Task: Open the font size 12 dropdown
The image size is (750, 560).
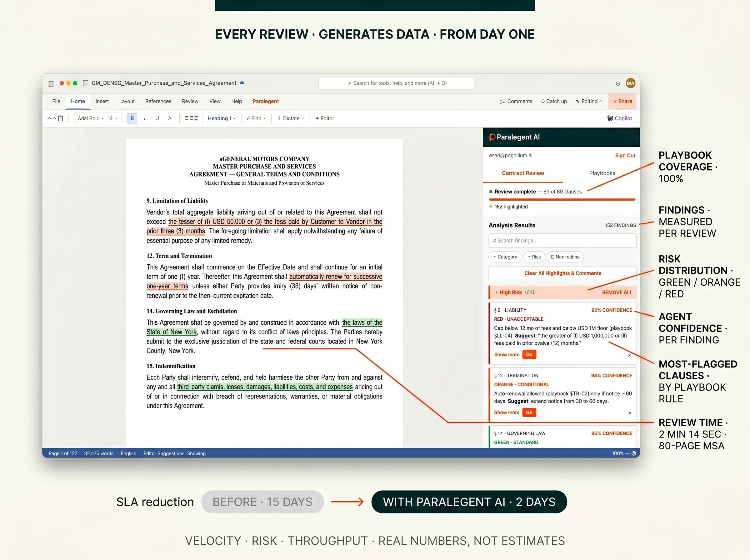Action: tap(112, 118)
